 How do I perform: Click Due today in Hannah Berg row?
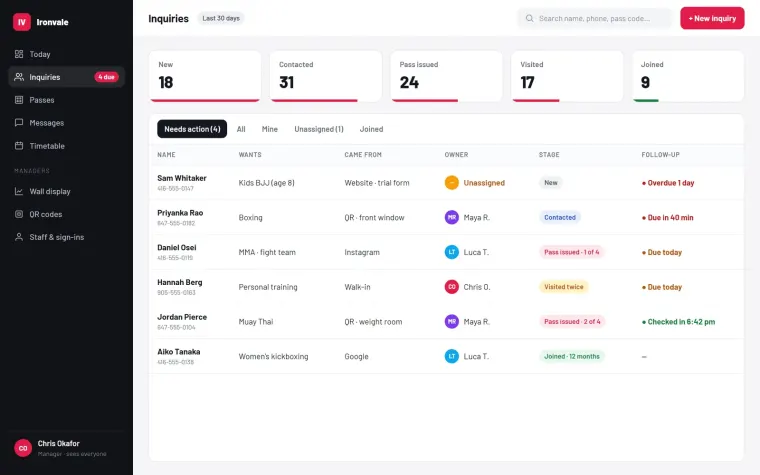point(662,287)
